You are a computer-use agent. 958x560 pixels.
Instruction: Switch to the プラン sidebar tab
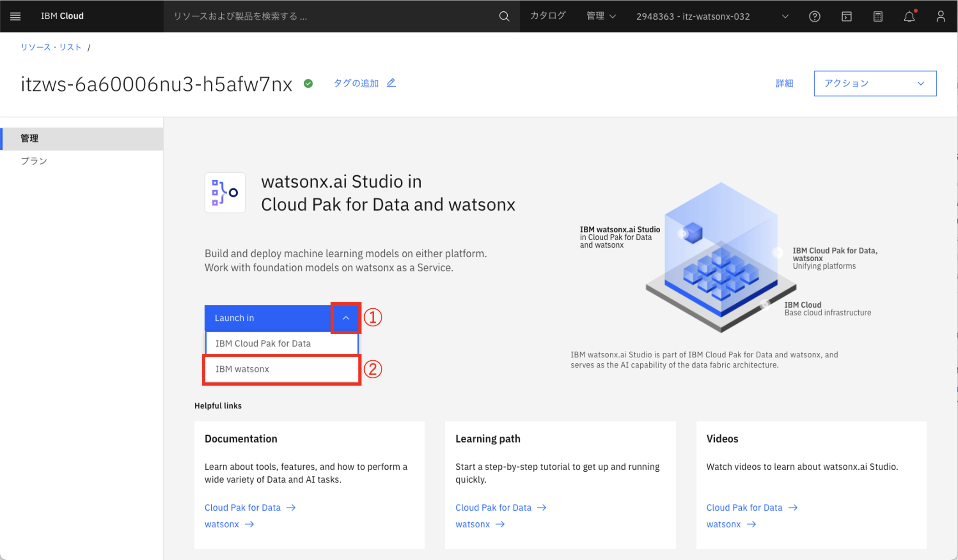34,161
